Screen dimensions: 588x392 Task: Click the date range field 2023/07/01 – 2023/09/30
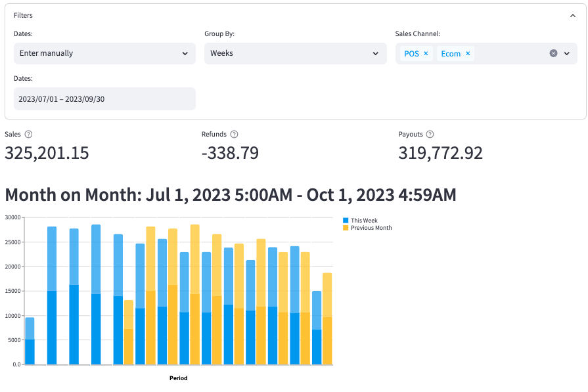click(104, 98)
